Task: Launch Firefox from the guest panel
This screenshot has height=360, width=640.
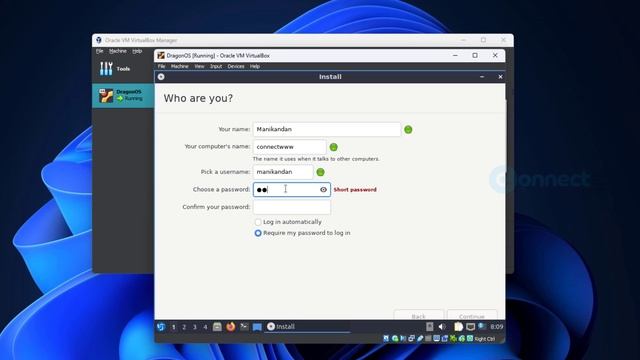Action: 231,327
